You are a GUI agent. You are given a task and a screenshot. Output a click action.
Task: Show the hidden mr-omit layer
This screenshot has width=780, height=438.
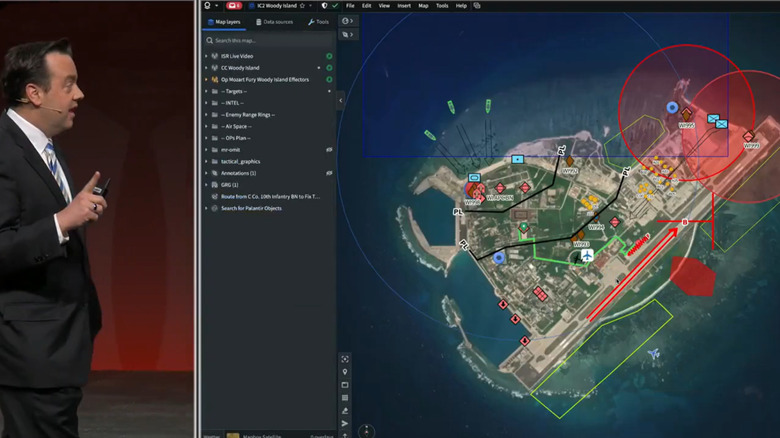point(329,150)
